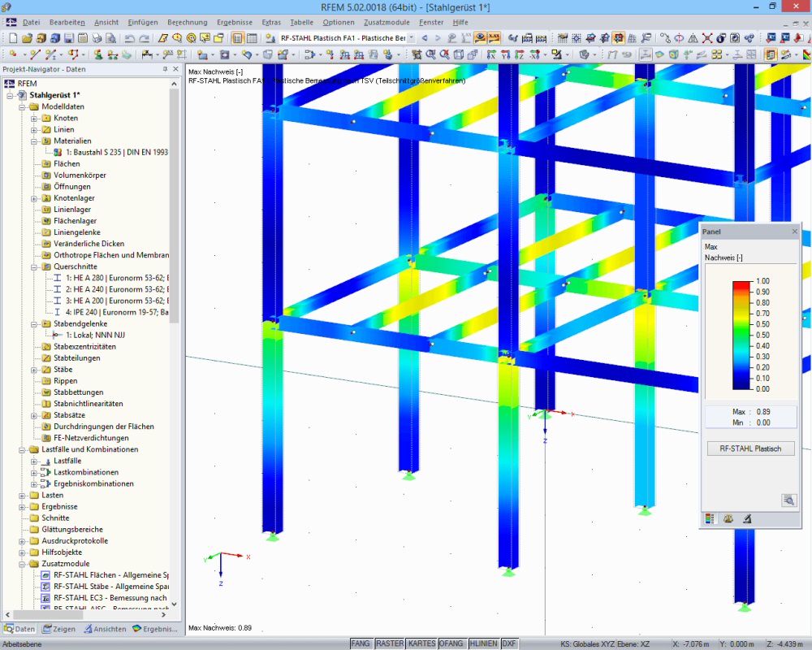Collapse the Querschnitte tree node

coord(34,266)
